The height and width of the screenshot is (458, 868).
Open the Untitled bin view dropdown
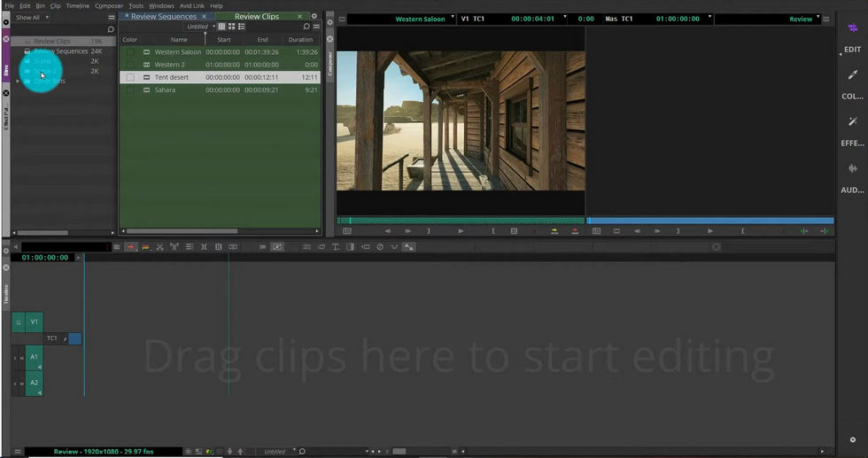200,27
